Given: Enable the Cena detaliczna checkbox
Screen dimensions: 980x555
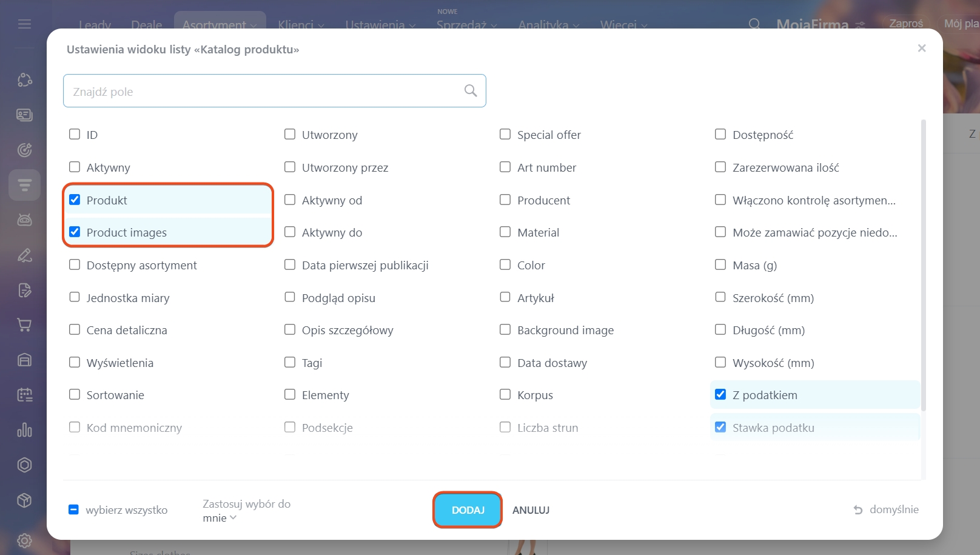Looking at the screenshot, I should coord(75,329).
